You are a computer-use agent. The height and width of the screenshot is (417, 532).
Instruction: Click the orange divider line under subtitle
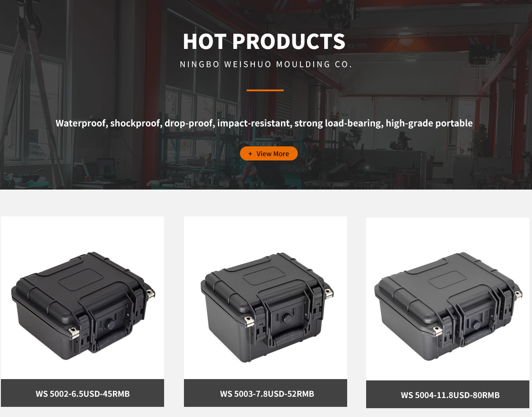click(x=265, y=90)
